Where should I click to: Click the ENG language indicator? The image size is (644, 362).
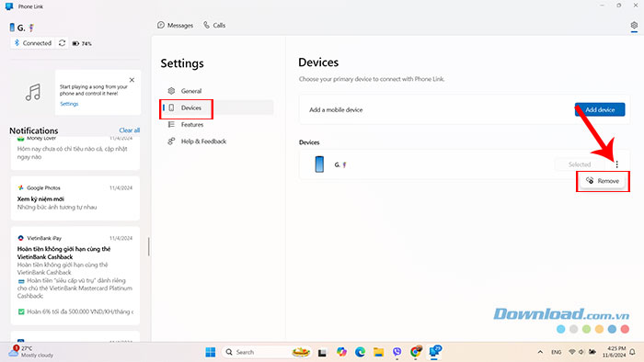[556, 352]
